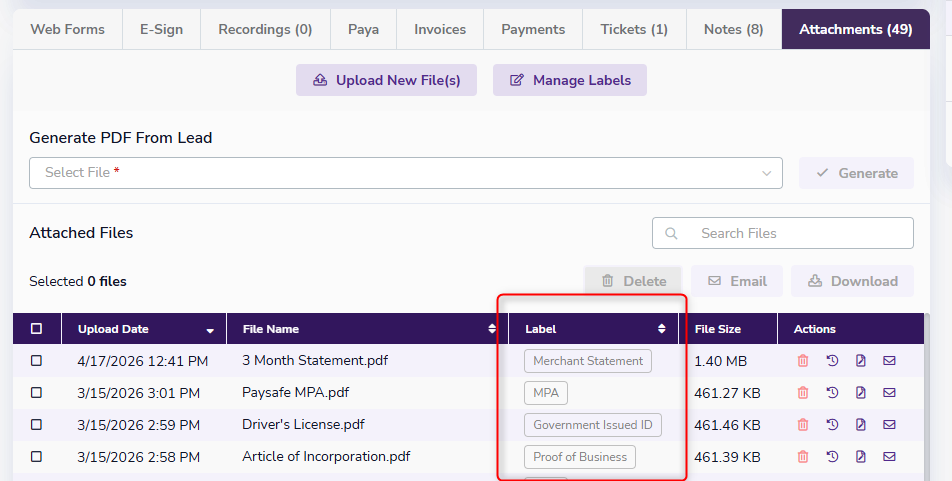Open the Notes (8) tab
Screen dimensions: 952x481
733,29
